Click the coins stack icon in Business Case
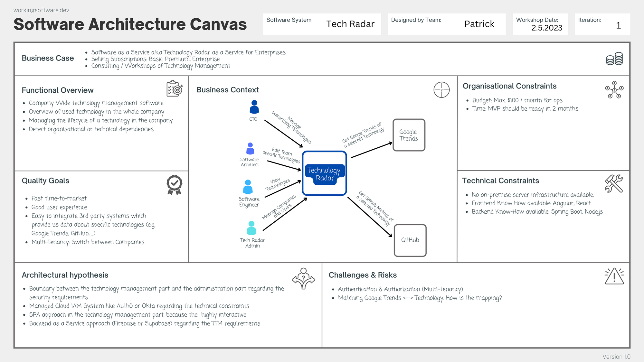Screen dimensions: 644x362 pyautogui.click(x=614, y=59)
